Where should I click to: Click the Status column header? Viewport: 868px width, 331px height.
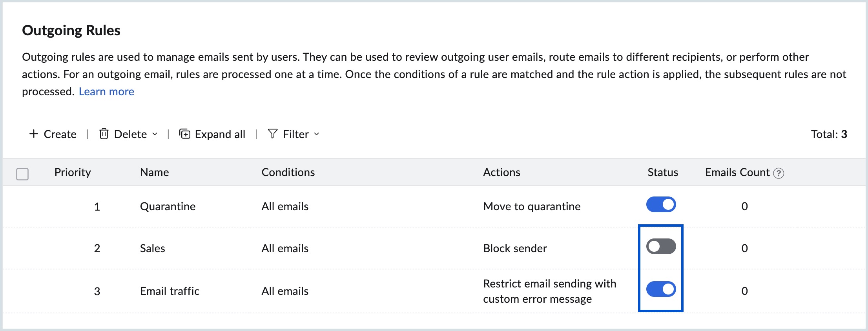(662, 172)
